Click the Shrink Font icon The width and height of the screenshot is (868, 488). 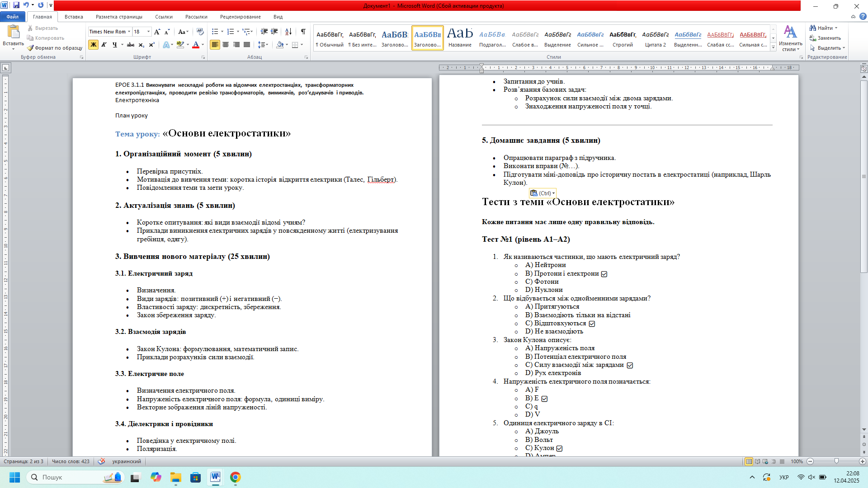point(167,32)
